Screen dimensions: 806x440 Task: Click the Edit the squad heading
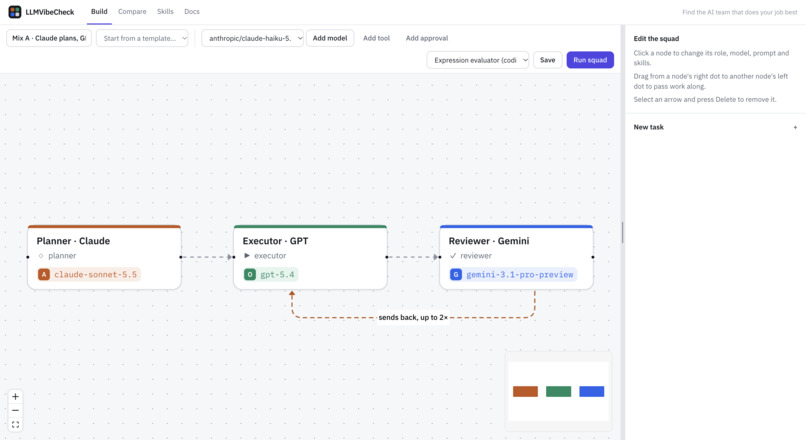(x=656, y=39)
